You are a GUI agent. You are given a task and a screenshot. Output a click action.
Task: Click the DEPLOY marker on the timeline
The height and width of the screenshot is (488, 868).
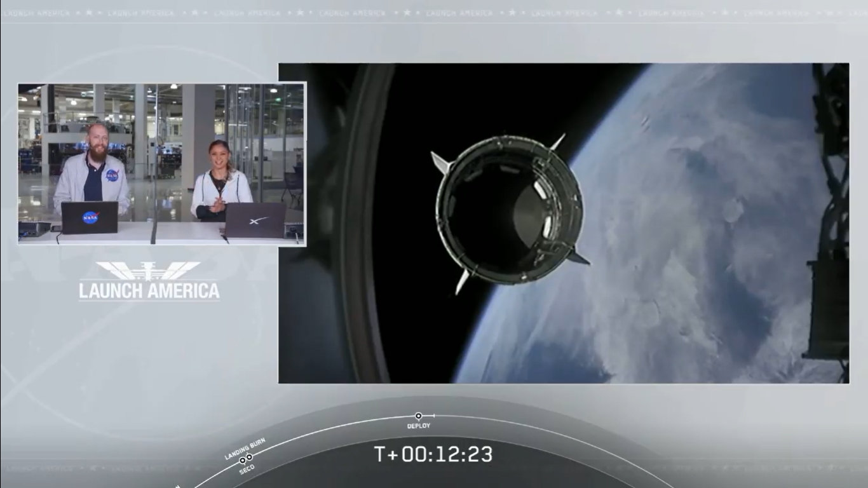click(x=418, y=416)
